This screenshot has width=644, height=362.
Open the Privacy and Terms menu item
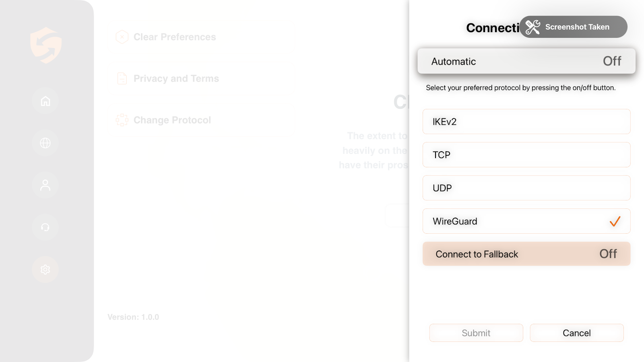coord(176,78)
